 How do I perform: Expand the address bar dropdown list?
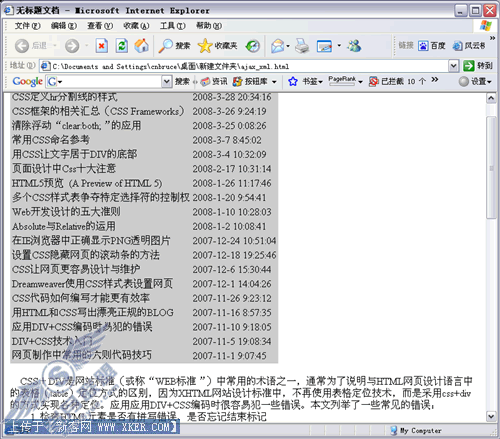(x=453, y=66)
